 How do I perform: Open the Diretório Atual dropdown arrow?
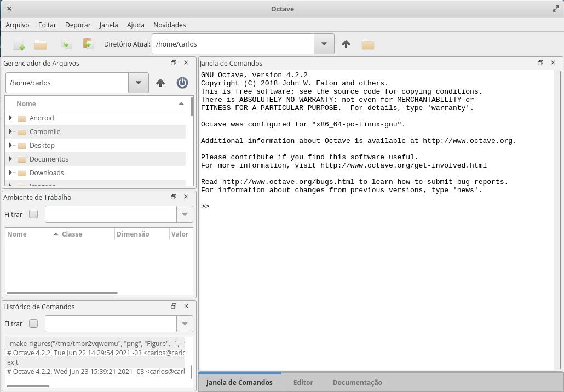[324, 44]
